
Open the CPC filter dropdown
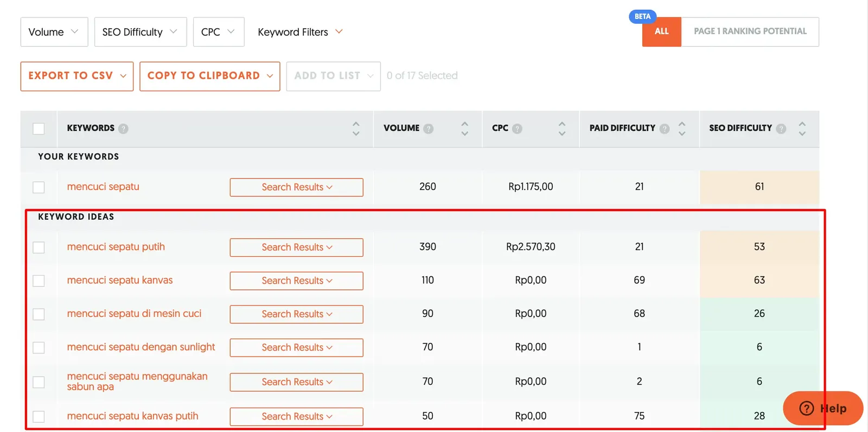point(219,32)
